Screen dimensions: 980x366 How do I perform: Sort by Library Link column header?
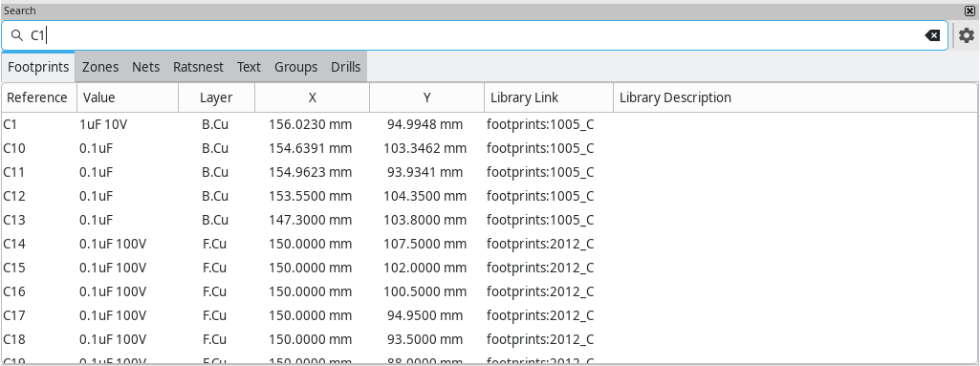549,97
